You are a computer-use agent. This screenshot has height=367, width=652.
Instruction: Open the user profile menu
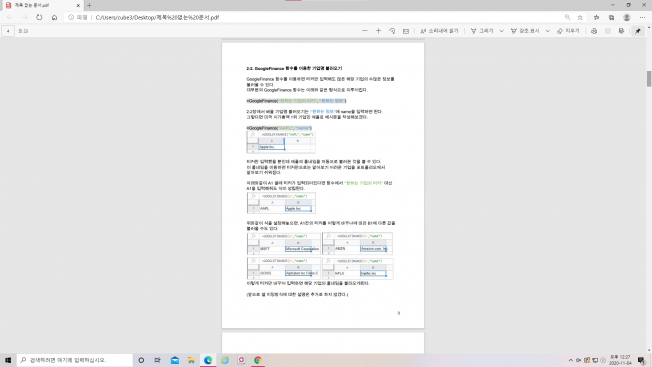627,17
